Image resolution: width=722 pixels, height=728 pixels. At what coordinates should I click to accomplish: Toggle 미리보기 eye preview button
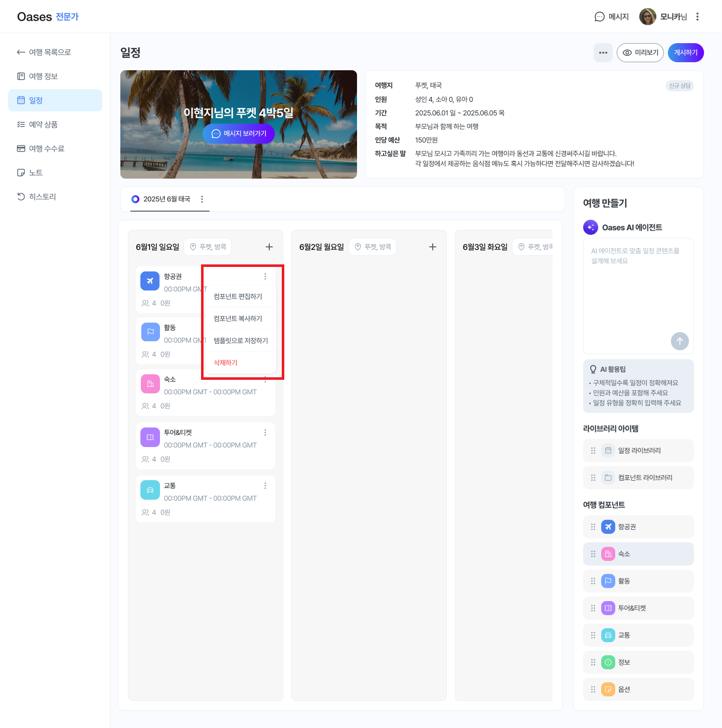click(640, 53)
